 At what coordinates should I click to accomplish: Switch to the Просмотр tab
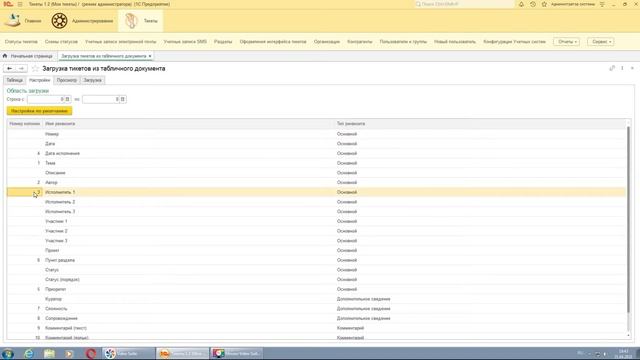tap(67, 80)
